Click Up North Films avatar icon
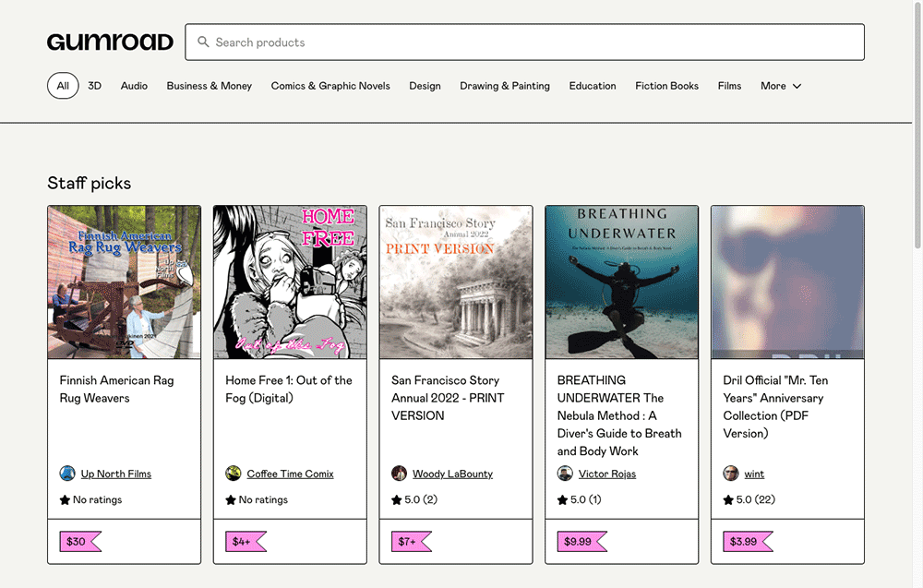 [67, 474]
